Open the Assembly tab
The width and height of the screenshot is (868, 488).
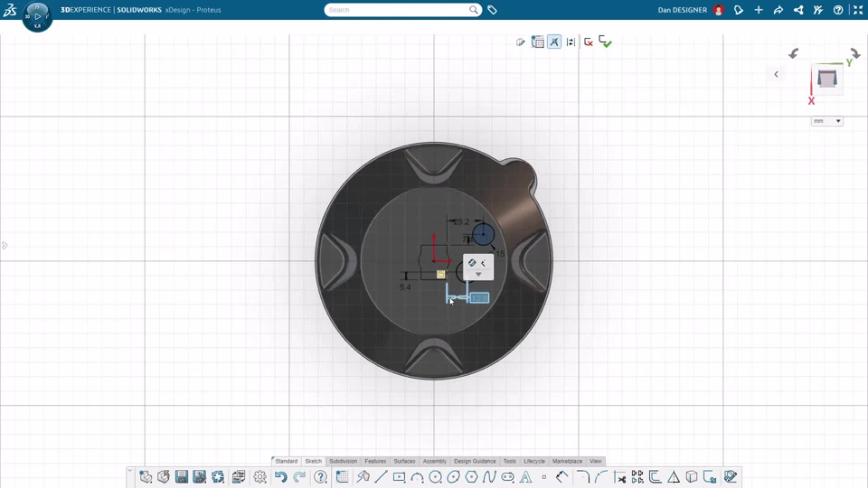click(435, 461)
